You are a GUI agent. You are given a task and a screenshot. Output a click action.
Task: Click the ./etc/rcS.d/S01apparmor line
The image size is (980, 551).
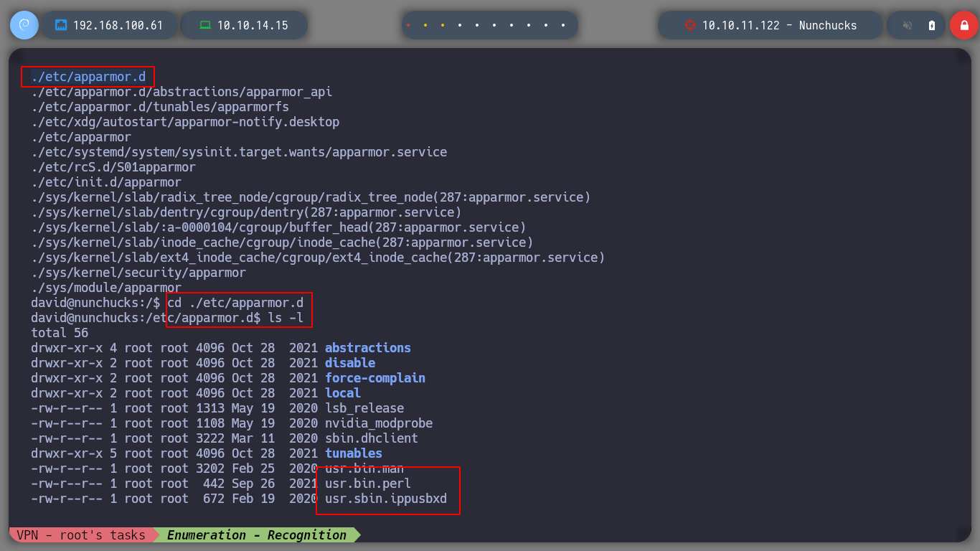pos(113,167)
